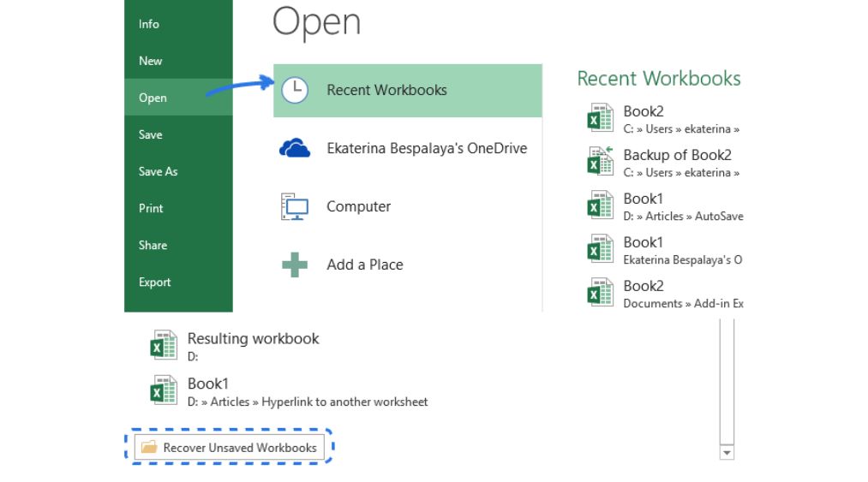Choose Save As from the sidebar
868x482 pixels.
tap(178, 171)
